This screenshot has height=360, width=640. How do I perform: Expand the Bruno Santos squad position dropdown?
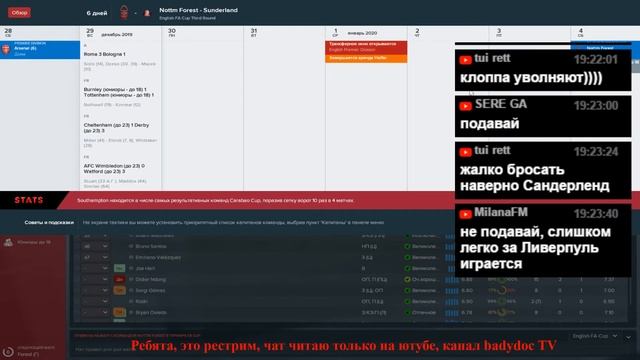click(105, 247)
